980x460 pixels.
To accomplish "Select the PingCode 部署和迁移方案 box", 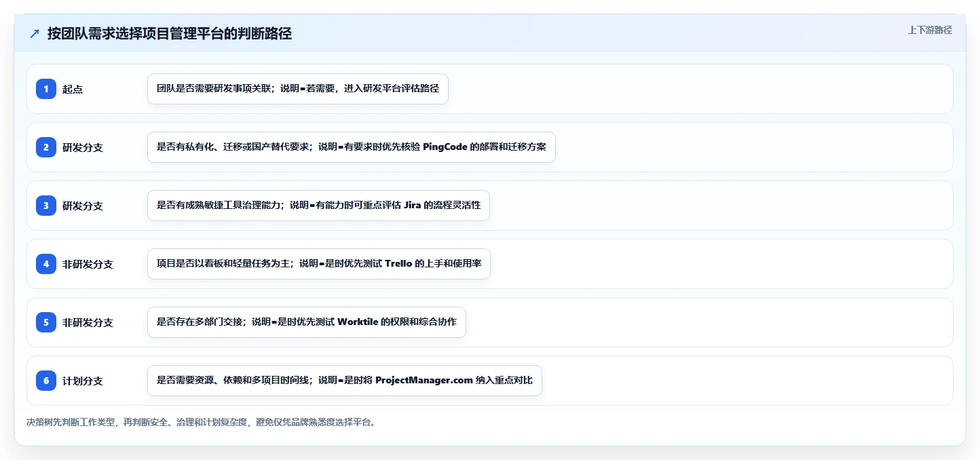I will (352, 147).
